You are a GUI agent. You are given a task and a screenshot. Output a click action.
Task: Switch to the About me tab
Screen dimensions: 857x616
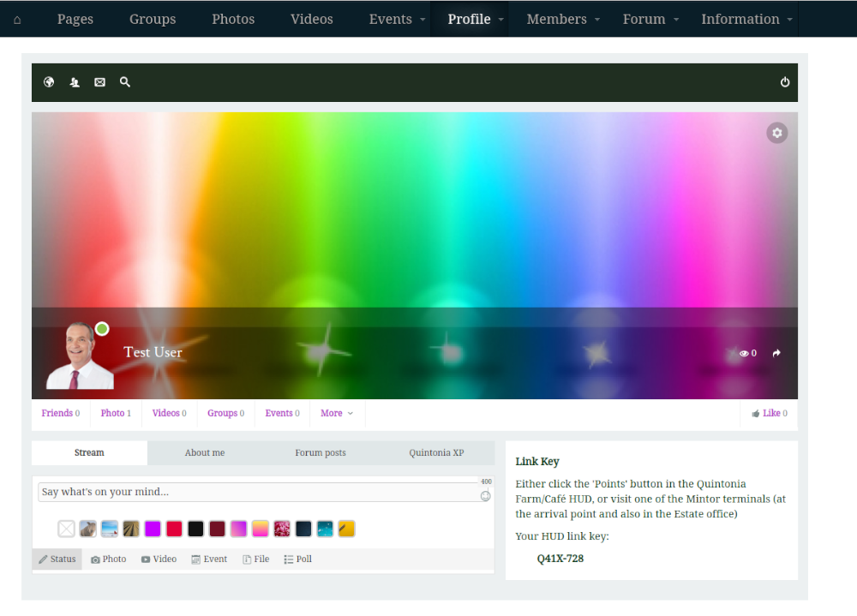[205, 452]
